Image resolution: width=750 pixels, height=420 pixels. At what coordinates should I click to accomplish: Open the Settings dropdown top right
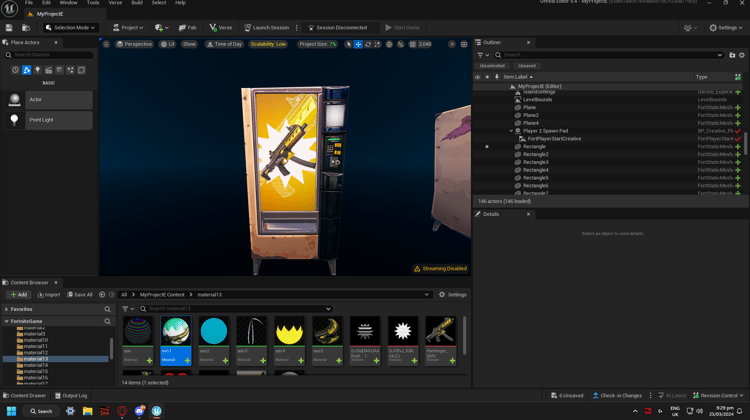(x=726, y=28)
